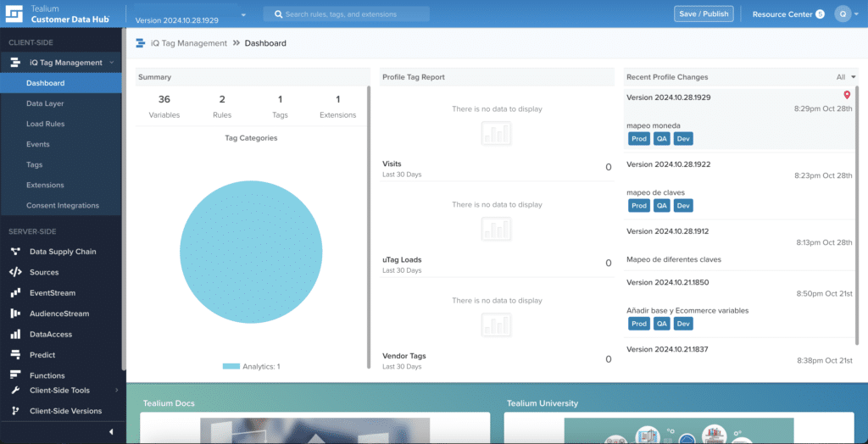Image resolution: width=868 pixels, height=444 pixels.
Task: Click the Tealium University thumbnail card
Action: coord(679,427)
